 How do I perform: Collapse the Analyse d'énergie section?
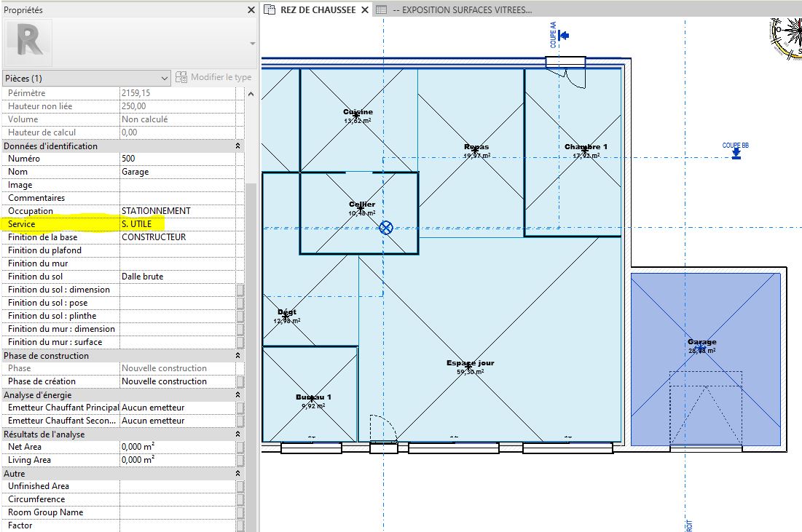tap(238, 395)
